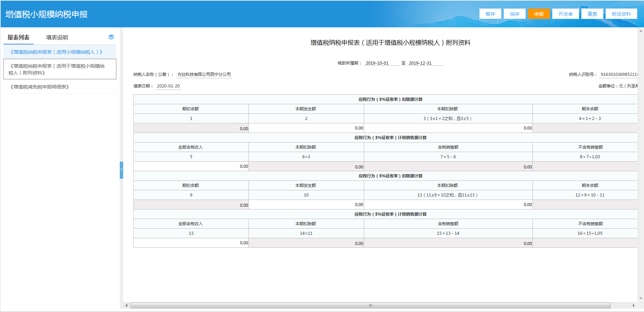
Task: Click the end date field showing 2019-12-31
Action: tap(421, 63)
